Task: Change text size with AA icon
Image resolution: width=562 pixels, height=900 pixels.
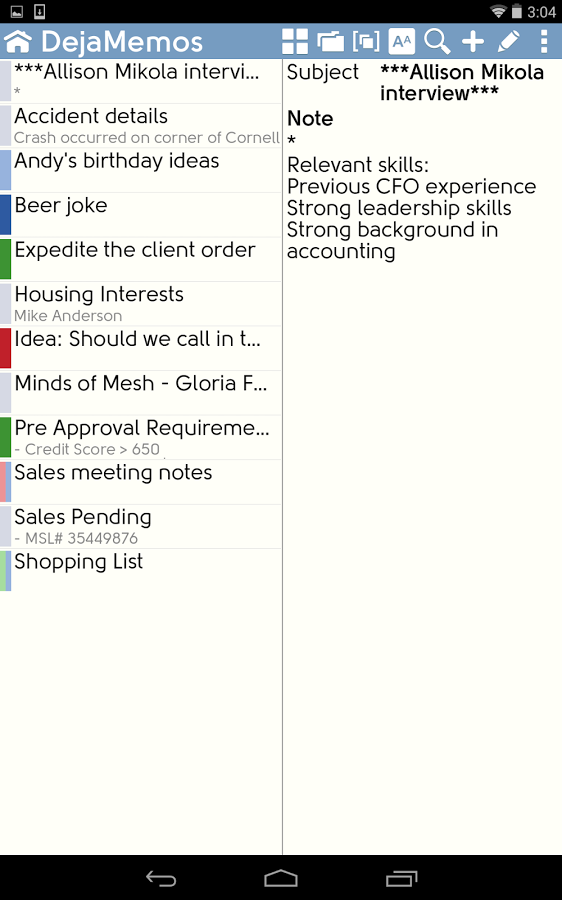Action: pyautogui.click(x=401, y=41)
